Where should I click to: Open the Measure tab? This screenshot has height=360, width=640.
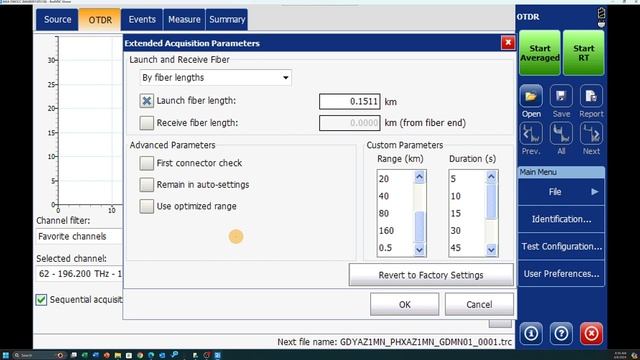tap(184, 20)
